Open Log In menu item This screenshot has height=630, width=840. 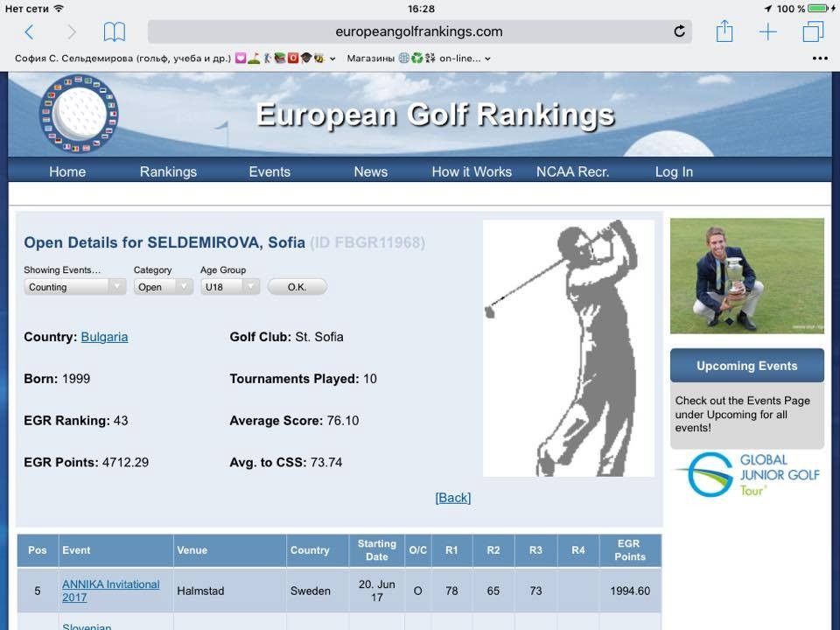[x=674, y=171]
